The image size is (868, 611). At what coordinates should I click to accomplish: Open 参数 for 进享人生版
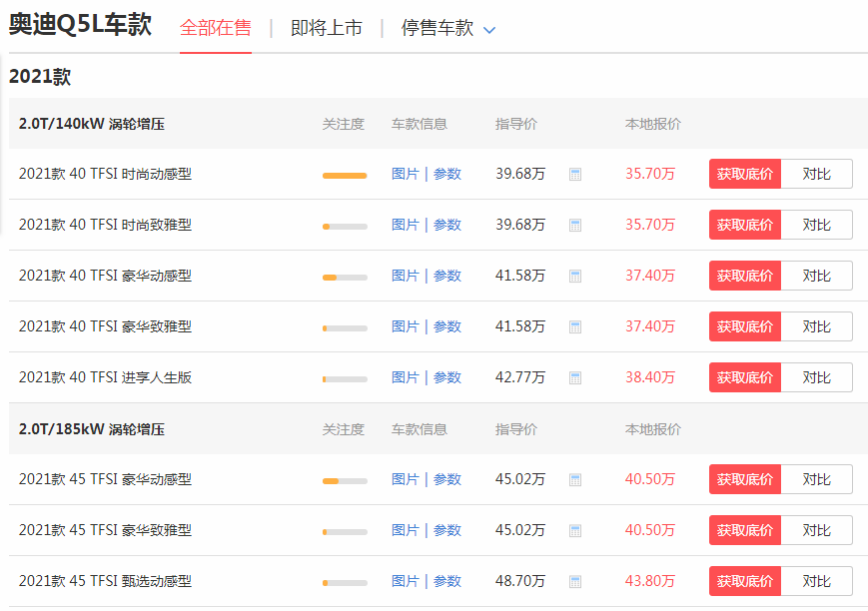[446, 376]
